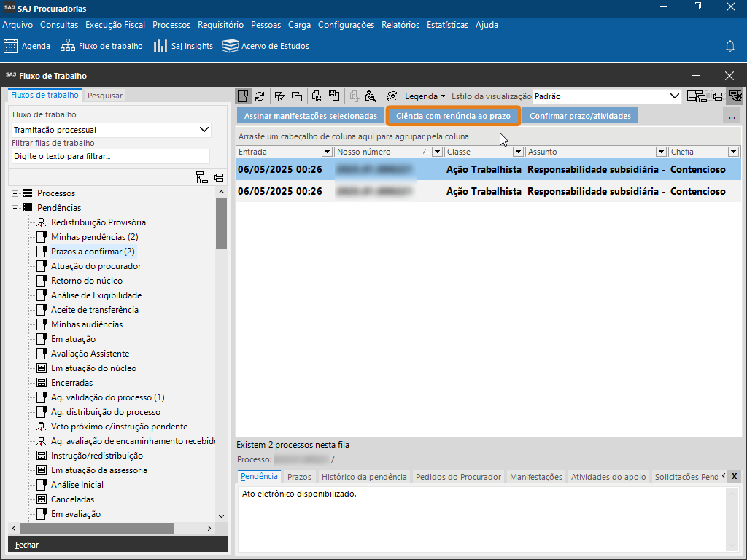This screenshot has width=747, height=560.
Task: Select Vcto próximo c/instrução pendente
Action: 119,427
